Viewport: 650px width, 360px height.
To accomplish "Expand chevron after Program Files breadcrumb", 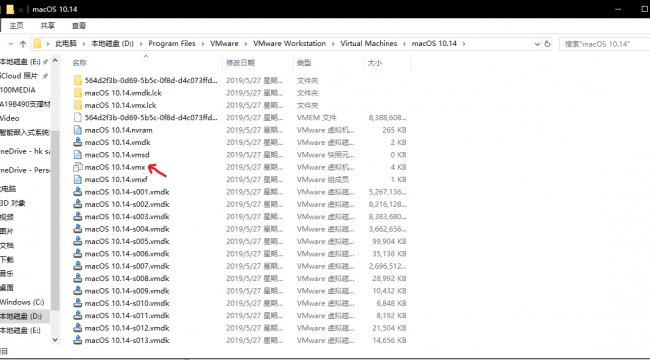I will tap(203, 44).
